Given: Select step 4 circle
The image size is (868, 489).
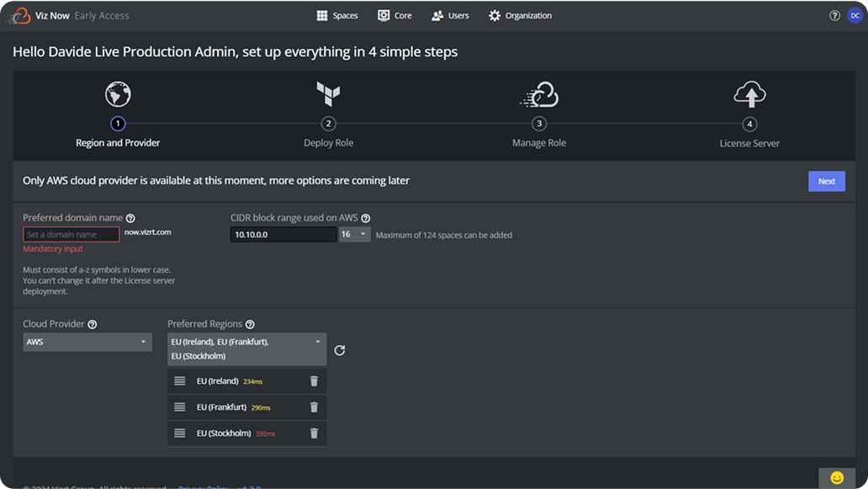Looking at the screenshot, I should pyautogui.click(x=749, y=124).
